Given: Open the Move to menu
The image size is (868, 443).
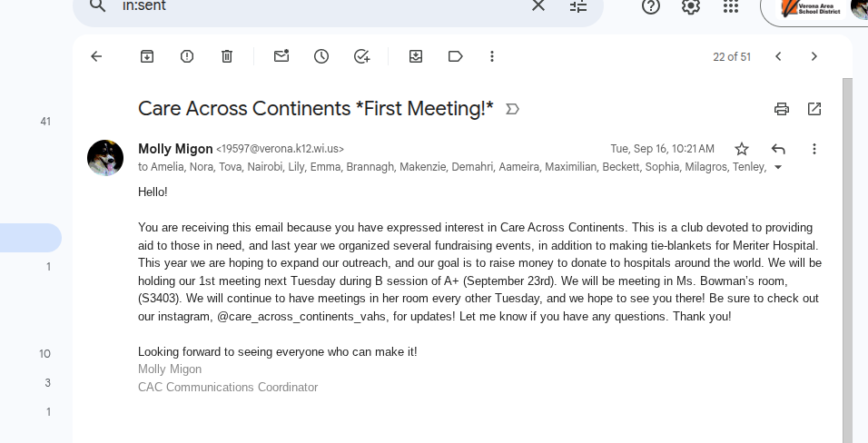Looking at the screenshot, I should pos(416,56).
